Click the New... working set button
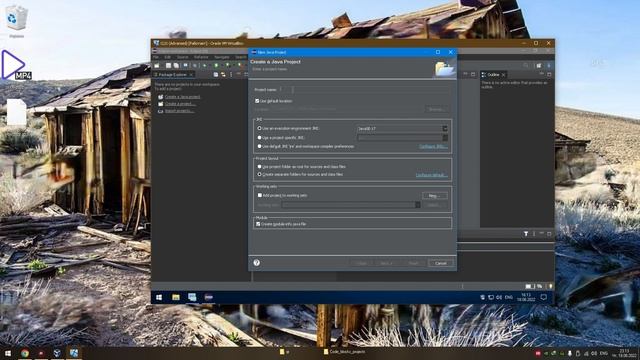Screen dimensions: 640x360 pos(434,196)
